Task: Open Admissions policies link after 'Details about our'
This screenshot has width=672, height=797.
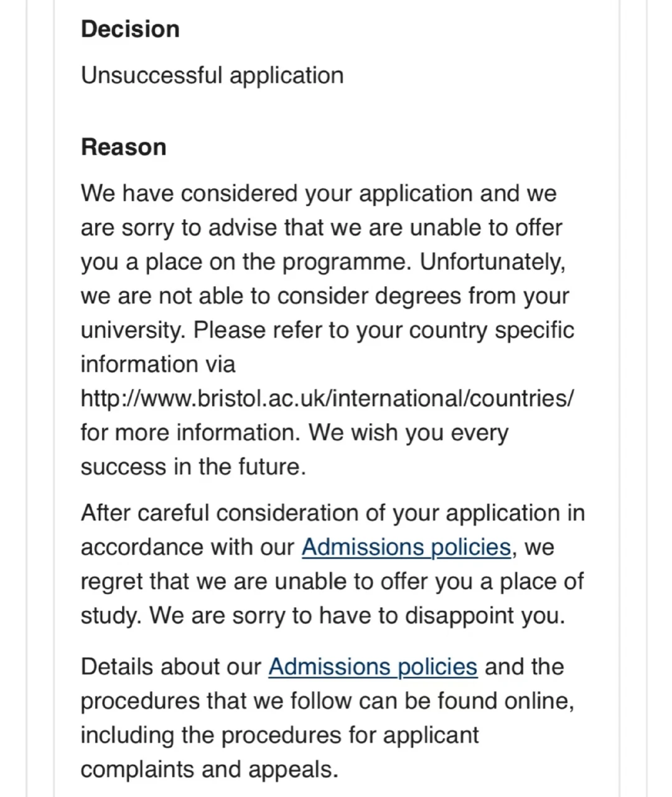Action: click(373, 667)
